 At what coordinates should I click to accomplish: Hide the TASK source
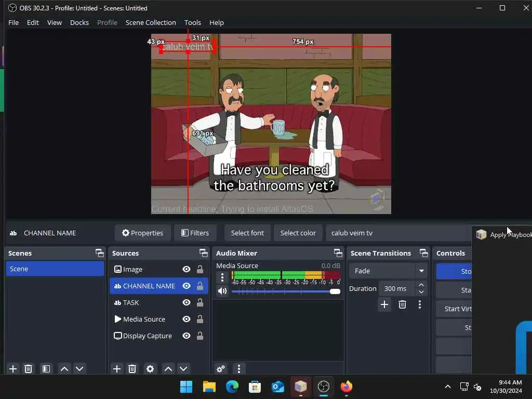point(187,303)
